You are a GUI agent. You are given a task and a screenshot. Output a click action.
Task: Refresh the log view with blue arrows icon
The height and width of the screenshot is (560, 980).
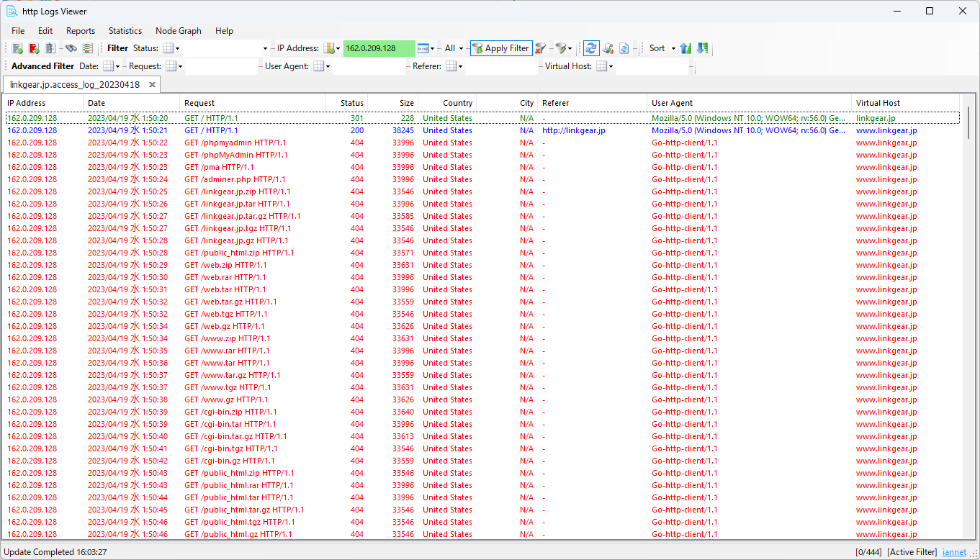591,48
